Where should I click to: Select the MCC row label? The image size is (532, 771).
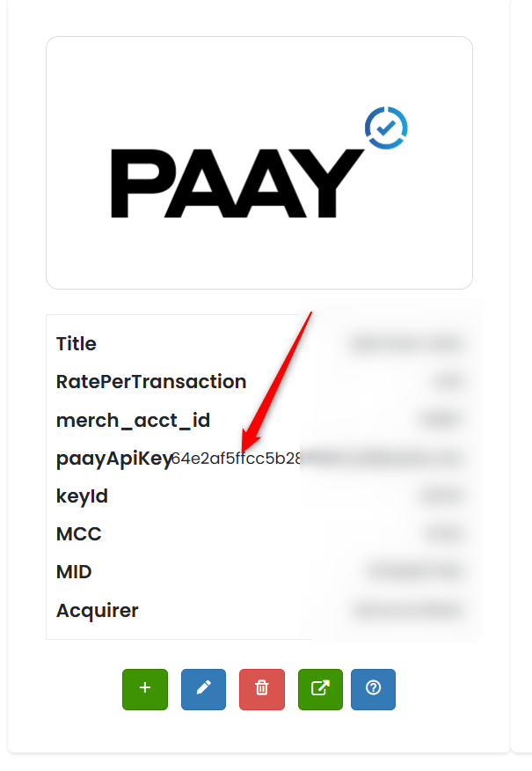coord(79,534)
